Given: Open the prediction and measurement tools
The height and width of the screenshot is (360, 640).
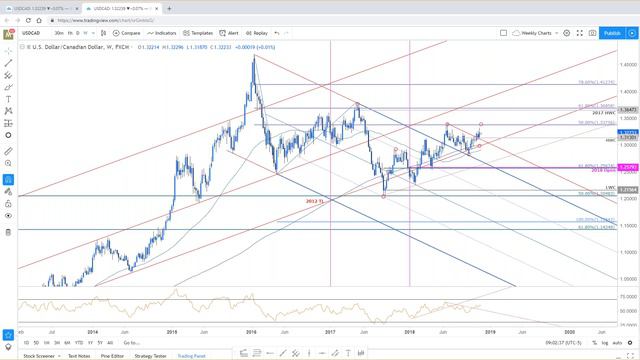Looking at the screenshot, I should [x=8, y=123].
